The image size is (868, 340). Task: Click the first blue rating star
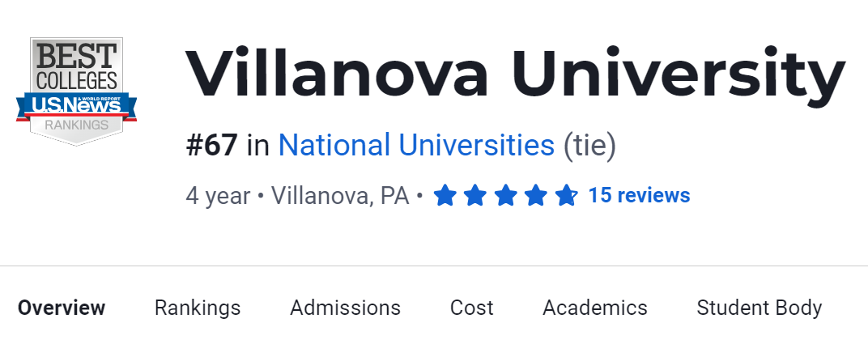[445, 196]
